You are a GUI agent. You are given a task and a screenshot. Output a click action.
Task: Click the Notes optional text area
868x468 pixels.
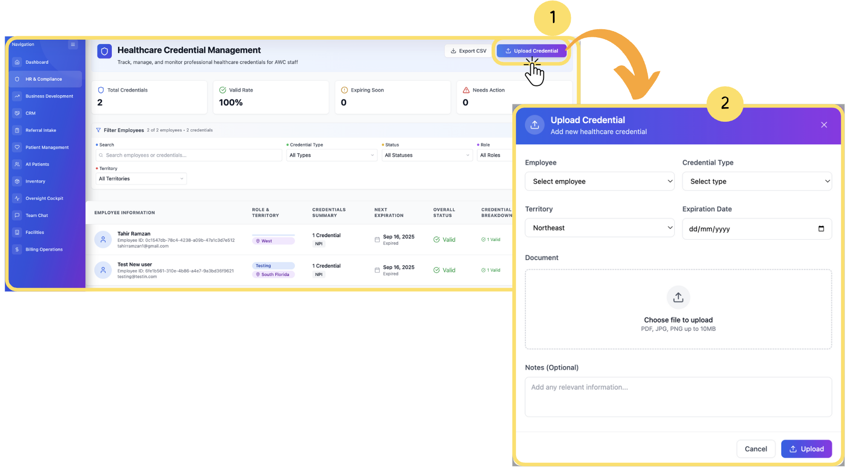click(678, 397)
